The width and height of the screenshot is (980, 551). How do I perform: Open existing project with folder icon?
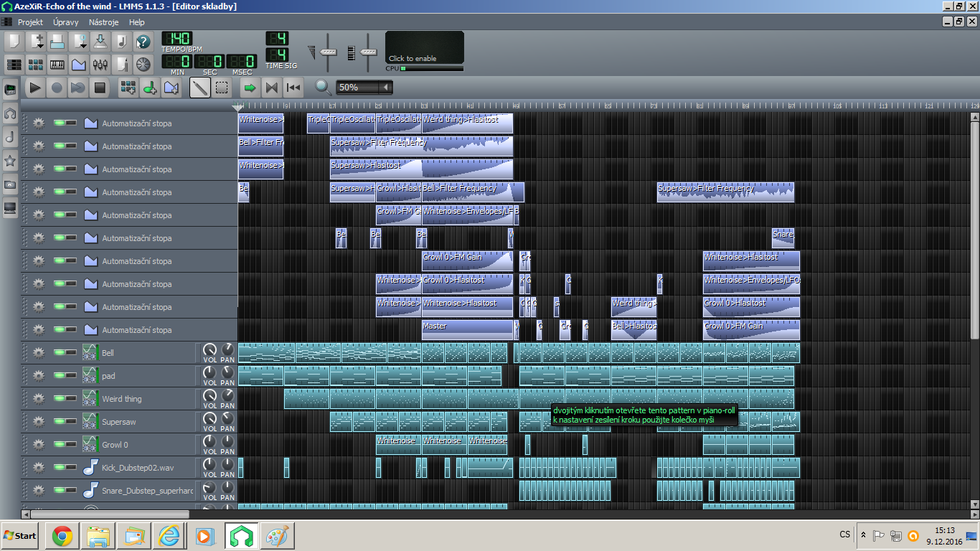pos(57,41)
